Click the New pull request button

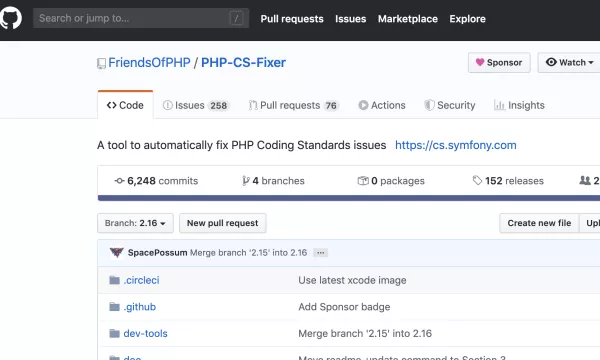(223, 223)
